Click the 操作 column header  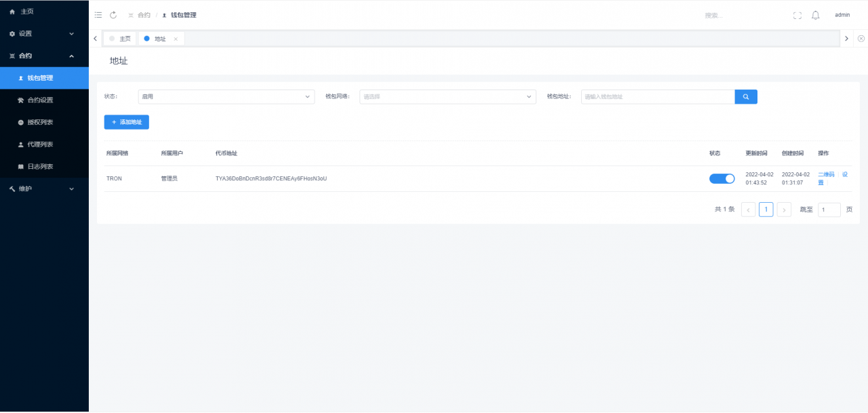[823, 153]
